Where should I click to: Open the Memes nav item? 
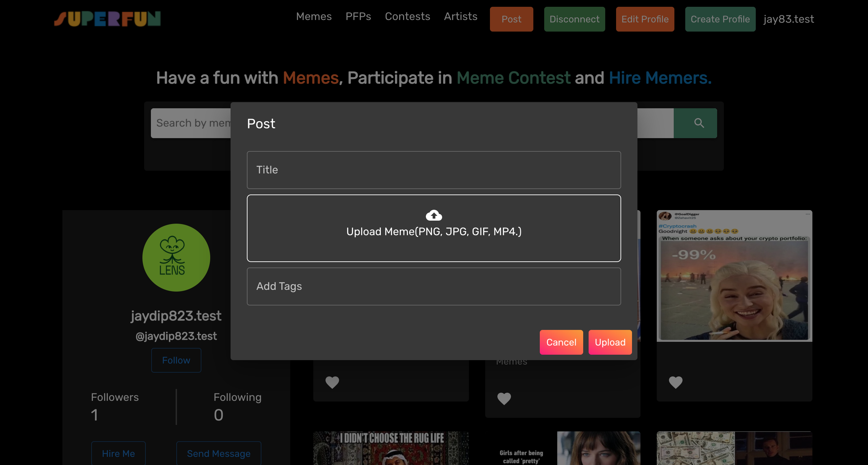(314, 16)
